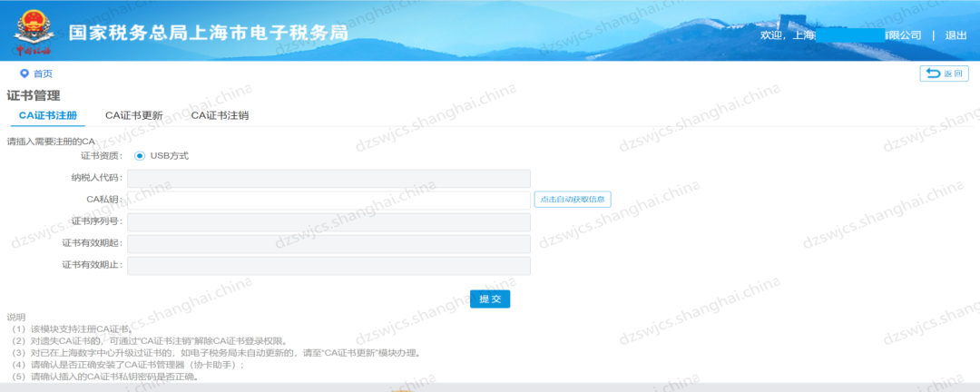Click the 请插入需要注册的CA prompt text
Image resolution: width=980 pixels, height=392 pixels.
pos(51,142)
